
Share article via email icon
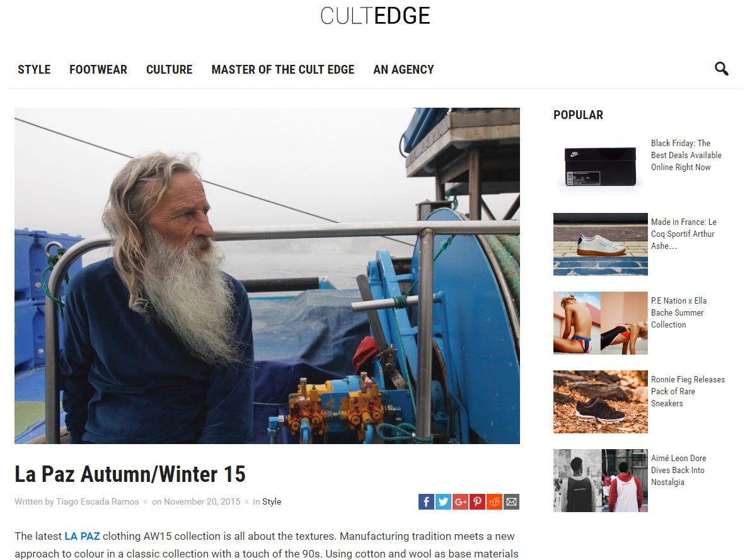[511, 501]
